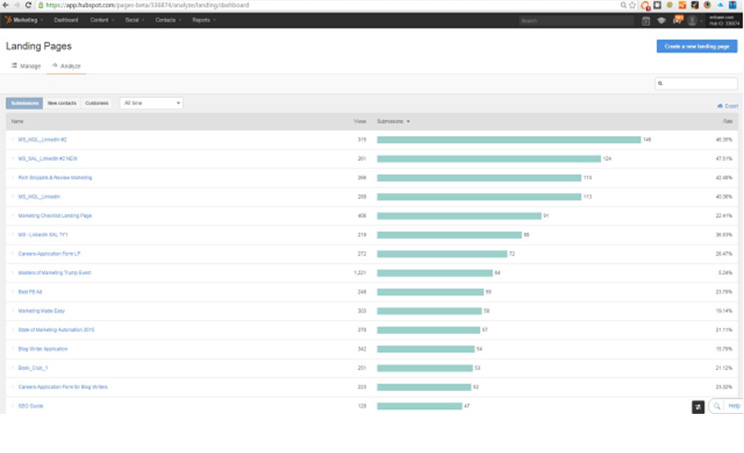Select the Analyze tab
744x453 pixels.
pyautogui.click(x=66, y=66)
